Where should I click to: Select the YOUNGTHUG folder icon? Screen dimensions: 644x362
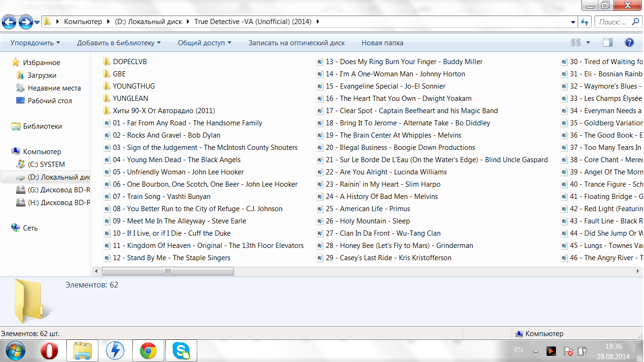pyautogui.click(x=107, y=86)
